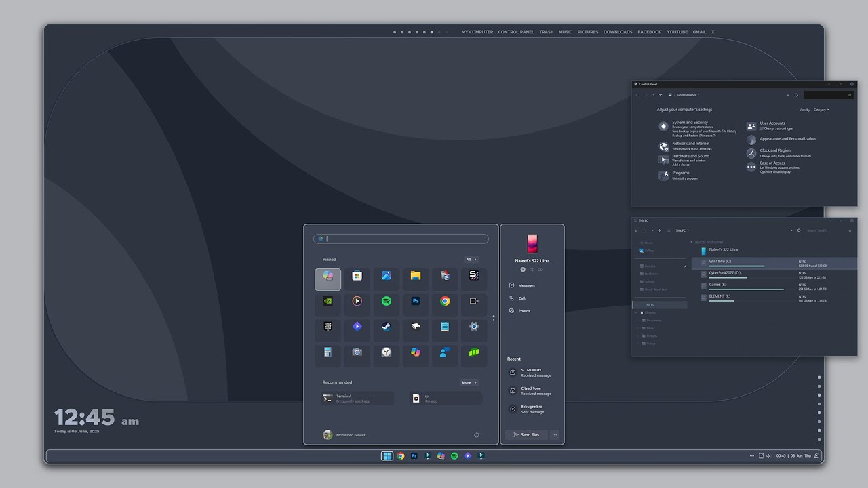Open Steam from the pinned apps
Viewport: 868px width, 488px height.
(x=386, y=327)
